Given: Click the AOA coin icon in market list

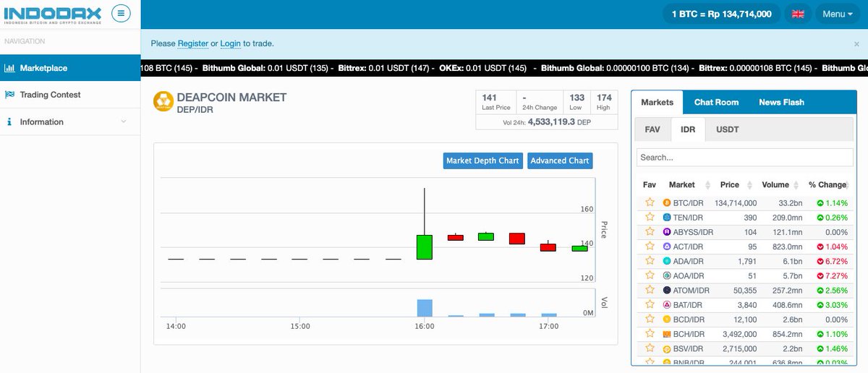Looking at the screenshot, I should (667, 275).
